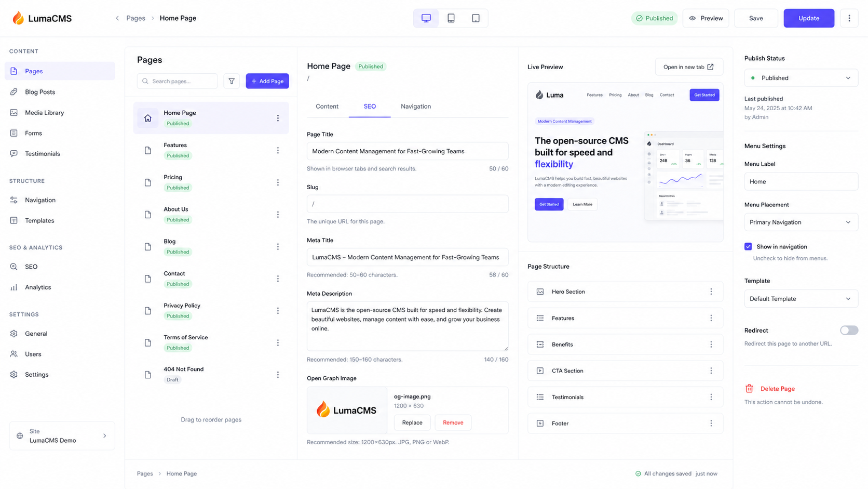Open General settings in the sidebar
The image size is (868, 489).
pos(60,334)
